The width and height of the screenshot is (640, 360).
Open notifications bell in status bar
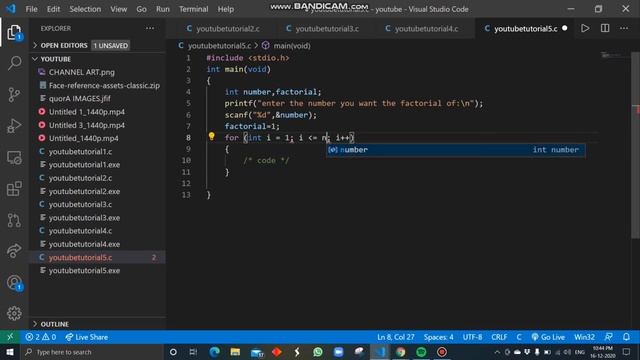click(626, 337)
